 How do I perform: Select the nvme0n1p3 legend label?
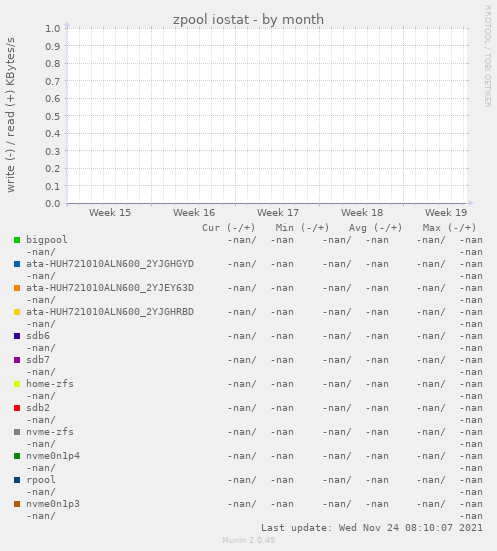53,504
